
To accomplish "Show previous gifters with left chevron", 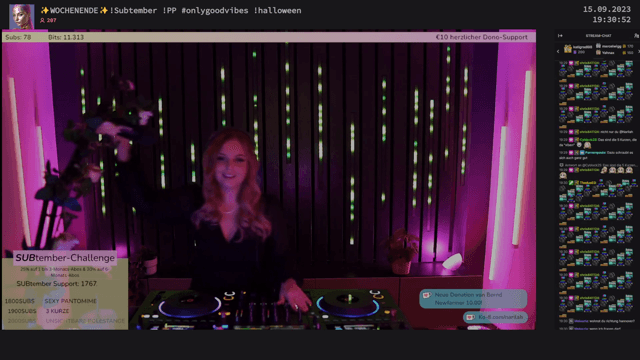I will coord(558,51).
